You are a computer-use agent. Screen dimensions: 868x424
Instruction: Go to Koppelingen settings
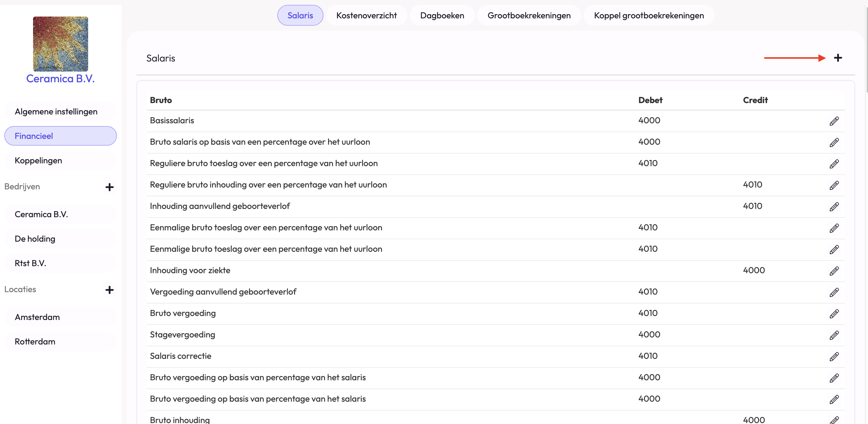click(39, 160)
